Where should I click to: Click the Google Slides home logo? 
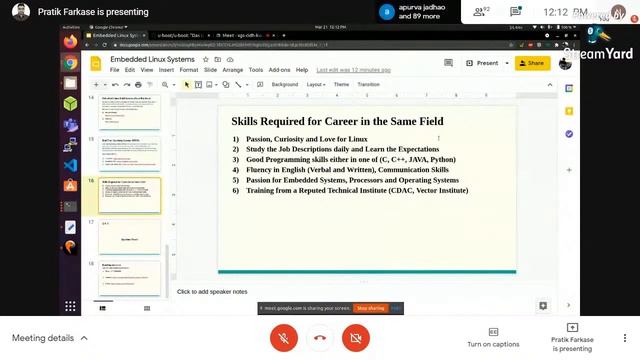click(x=96, y=64)
